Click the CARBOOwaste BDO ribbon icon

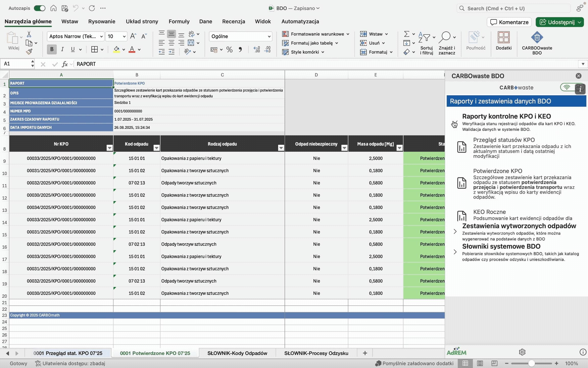(x=537, y=38)
